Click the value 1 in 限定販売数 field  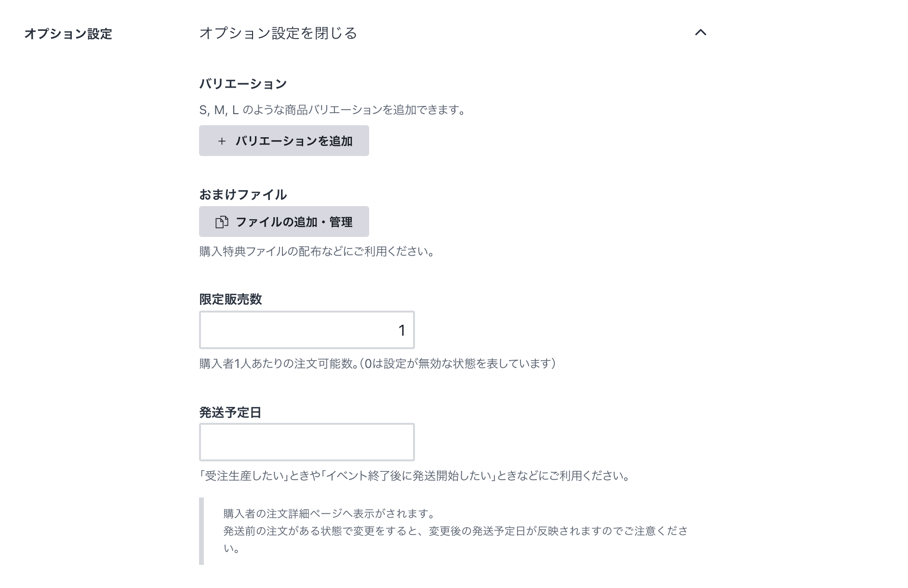[x=402, y=330]
